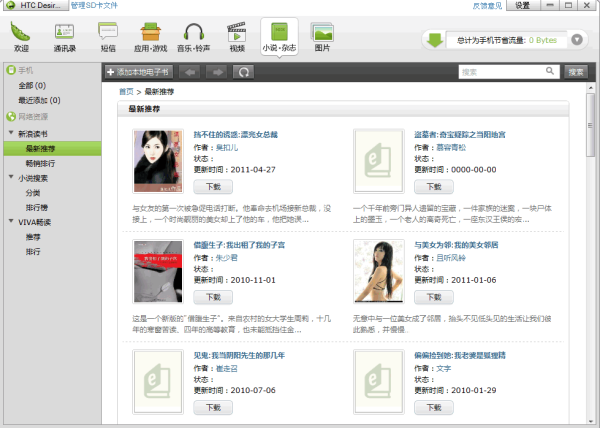Refresh the page with the reload icon
Screen dimensions: 600x428
coord(244,72)
